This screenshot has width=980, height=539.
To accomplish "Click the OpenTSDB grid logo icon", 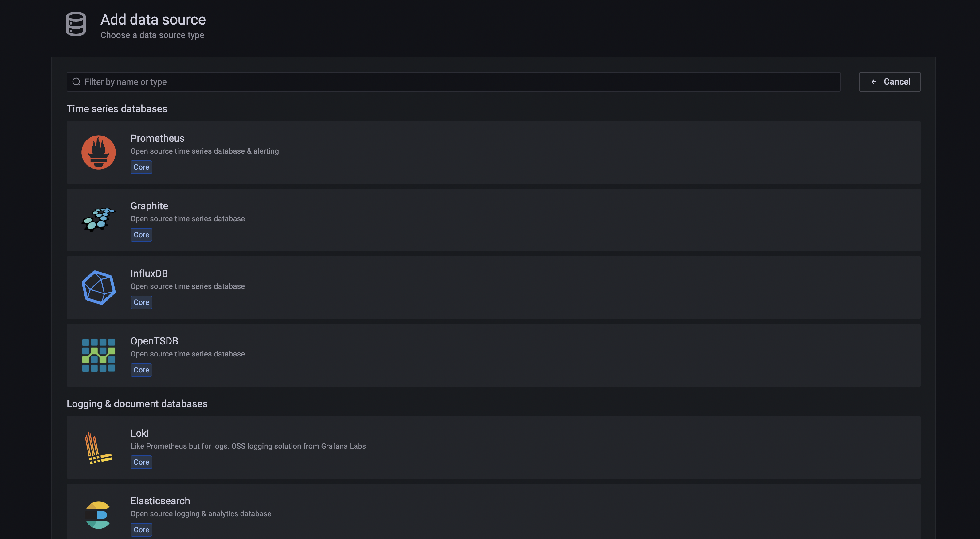I will [x=99, y=355].
